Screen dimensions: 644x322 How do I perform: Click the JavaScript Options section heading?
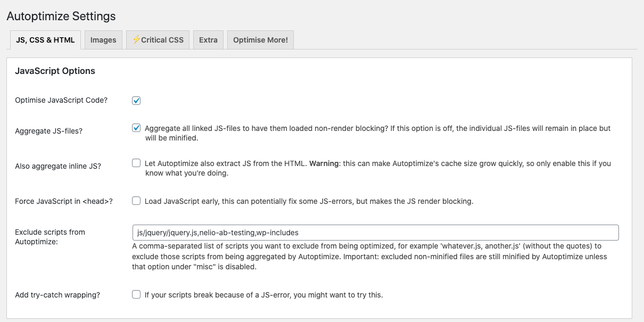[55, 71]
